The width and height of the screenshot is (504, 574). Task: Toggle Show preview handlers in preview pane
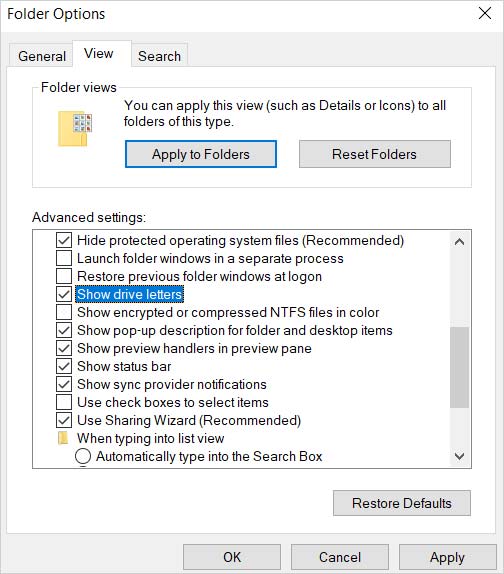click(x=64, y=348)
